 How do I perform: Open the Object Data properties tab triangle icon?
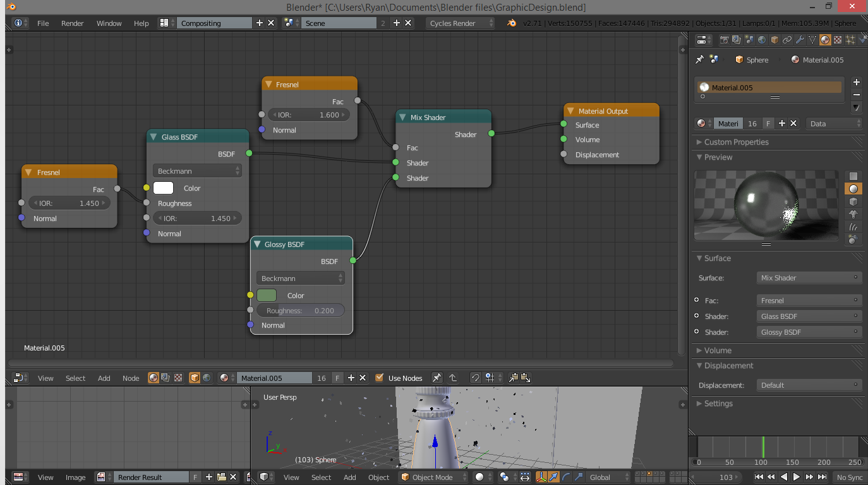pyautogui.click(x=812, y=40)
